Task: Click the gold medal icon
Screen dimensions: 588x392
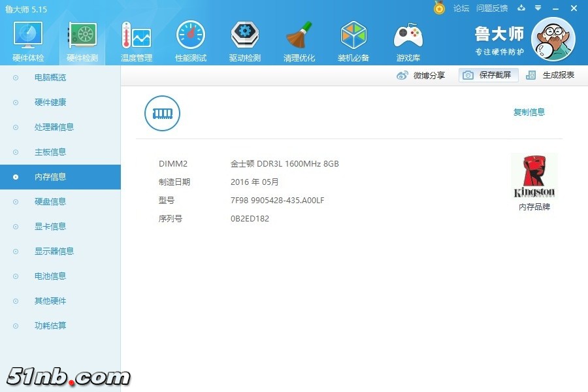Action: pos(439,8)
